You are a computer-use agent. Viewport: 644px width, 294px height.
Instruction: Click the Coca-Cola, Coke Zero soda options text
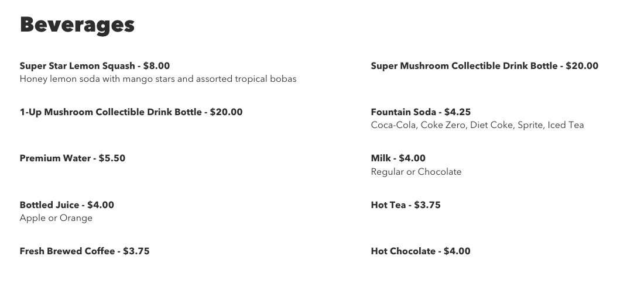(x=477, y=125)
